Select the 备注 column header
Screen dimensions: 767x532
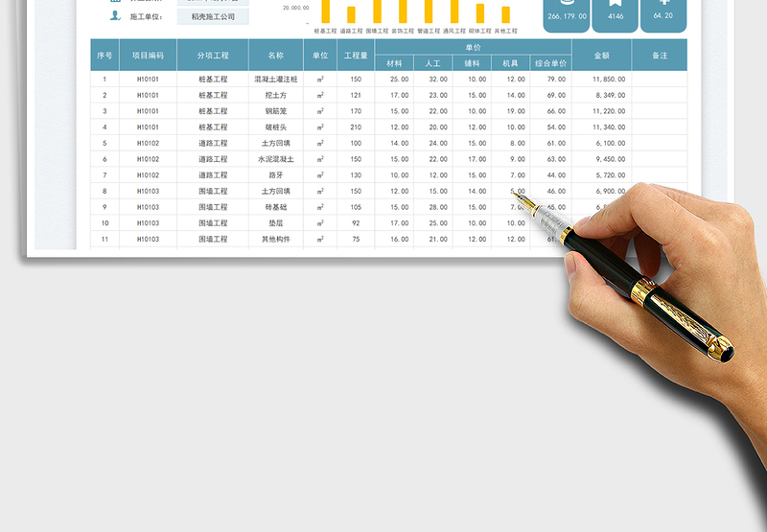[x=660, y=56]
